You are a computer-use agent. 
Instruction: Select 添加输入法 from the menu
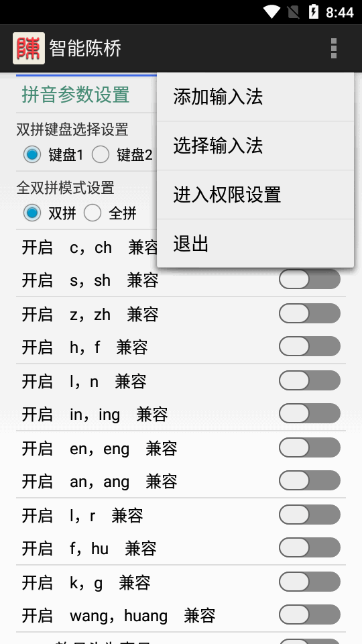click(255, 97)
